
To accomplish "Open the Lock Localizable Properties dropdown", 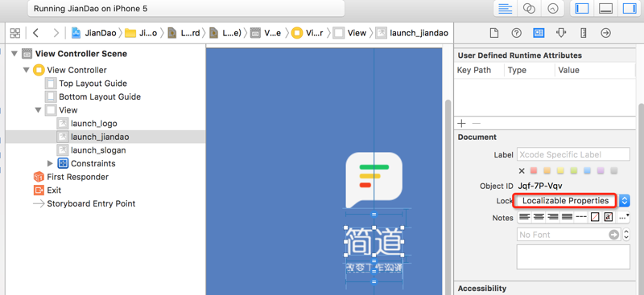I will [x=573, y=201].
